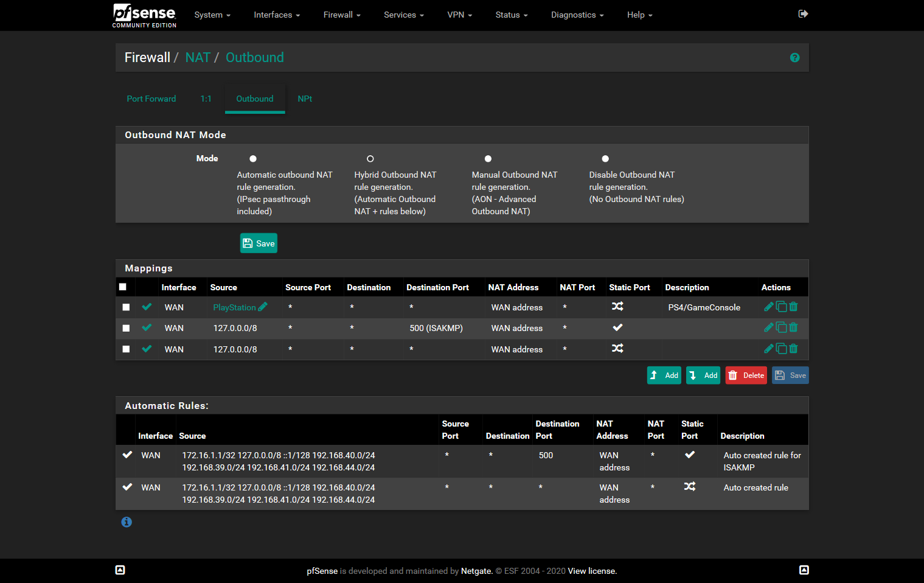Check the PlayStation mapping row checkbox
Screen dimensions: 924x583
point(126,307)
